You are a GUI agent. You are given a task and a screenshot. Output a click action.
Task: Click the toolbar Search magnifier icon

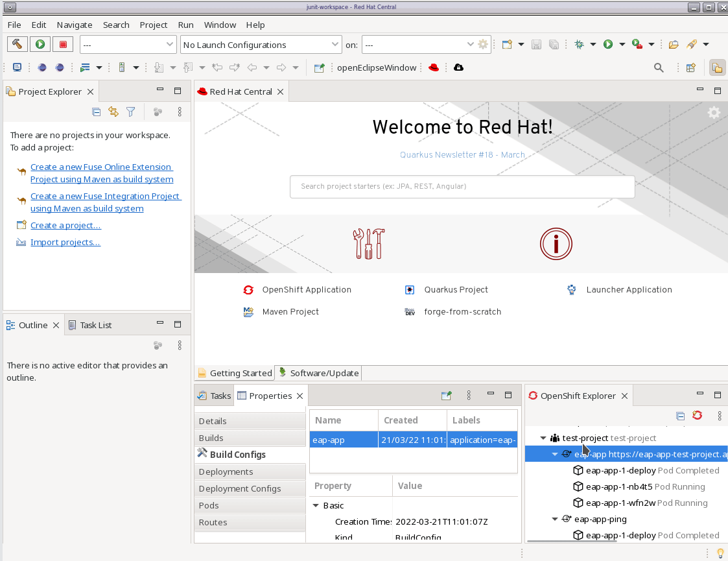(659, 68)
